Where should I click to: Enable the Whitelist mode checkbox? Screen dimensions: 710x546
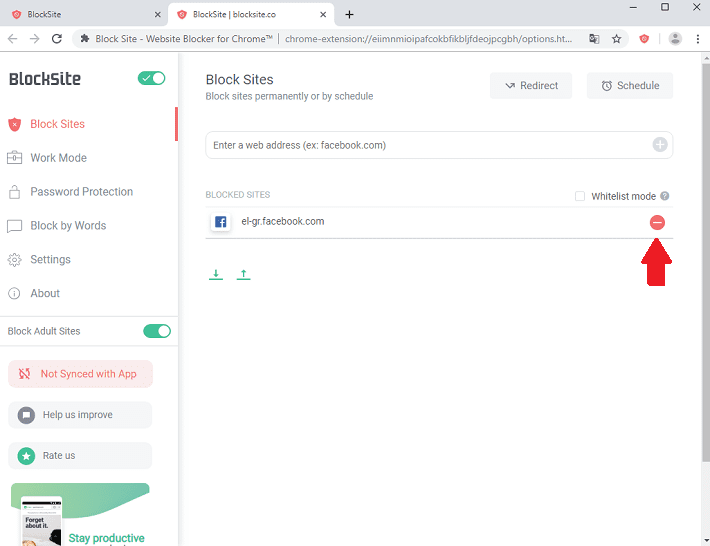click(x=580, y=196)
